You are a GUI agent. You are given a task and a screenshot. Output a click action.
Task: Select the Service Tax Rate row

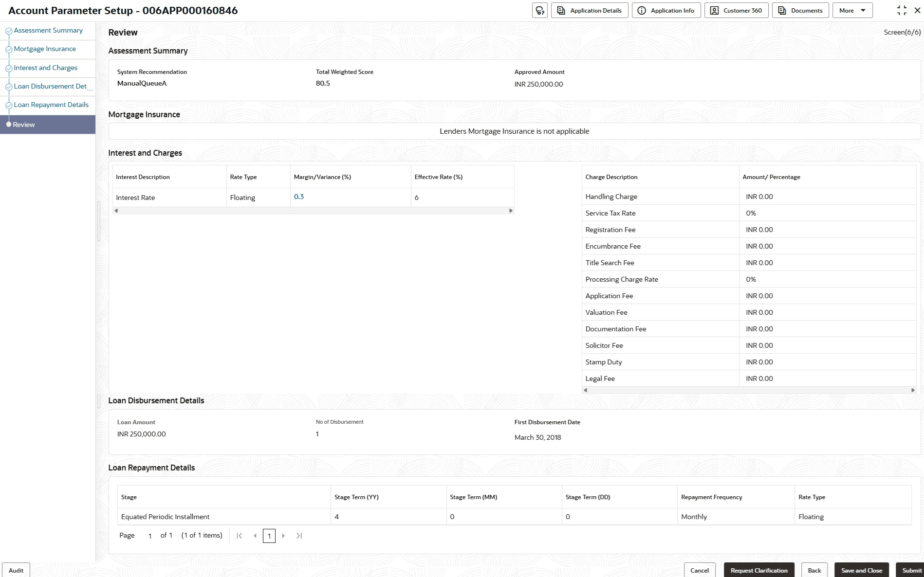click(749, 213)
